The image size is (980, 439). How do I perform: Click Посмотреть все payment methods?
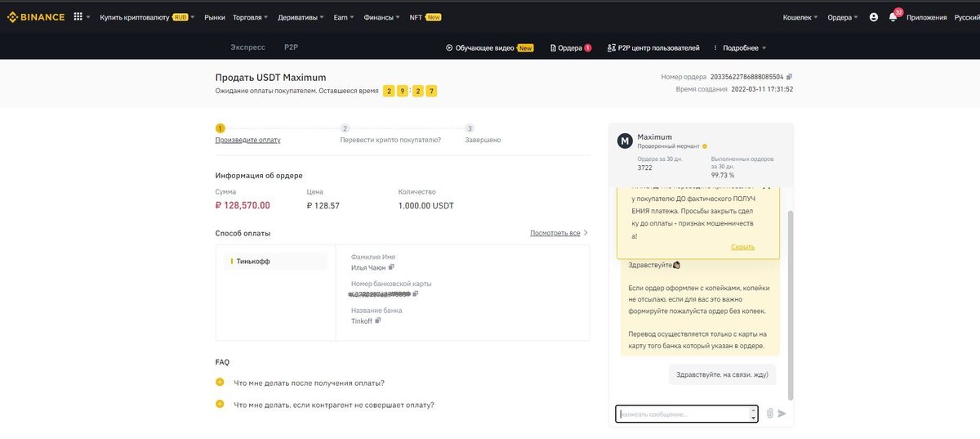click(x=559, y=233)
